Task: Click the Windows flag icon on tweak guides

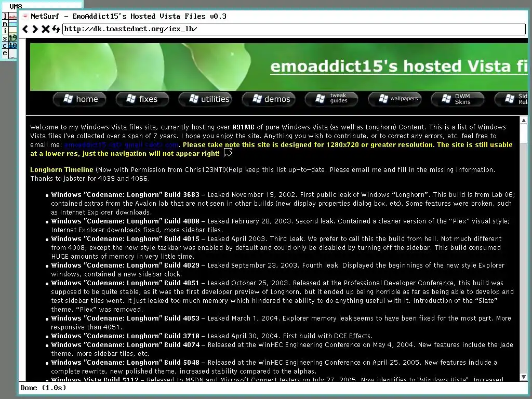Action: pos(320,99)
